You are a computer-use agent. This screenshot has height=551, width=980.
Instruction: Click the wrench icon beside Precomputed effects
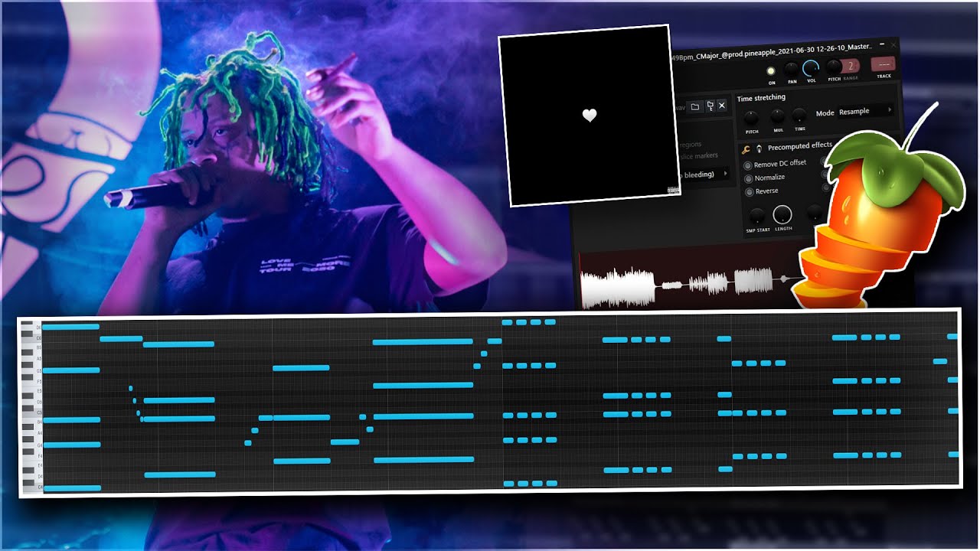tap(746, 149)
